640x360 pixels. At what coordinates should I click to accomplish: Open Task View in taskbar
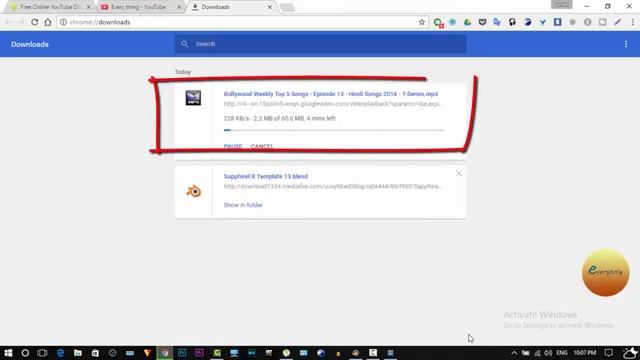[x=42, y=353]
